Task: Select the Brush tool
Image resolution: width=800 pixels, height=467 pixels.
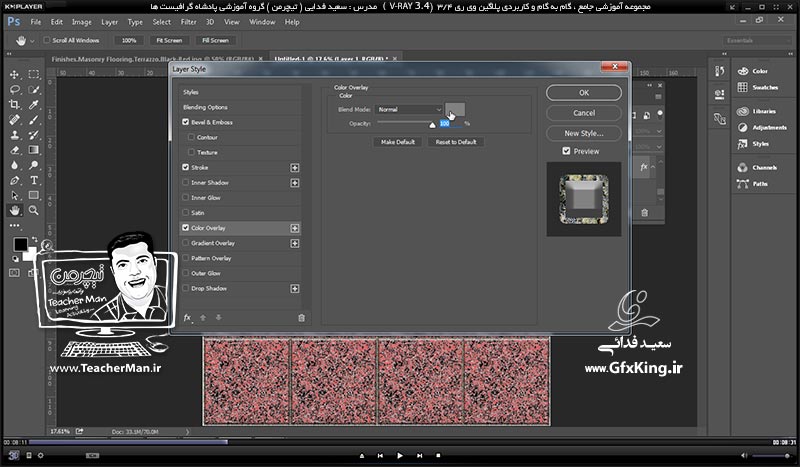Action: pos(34,120)
